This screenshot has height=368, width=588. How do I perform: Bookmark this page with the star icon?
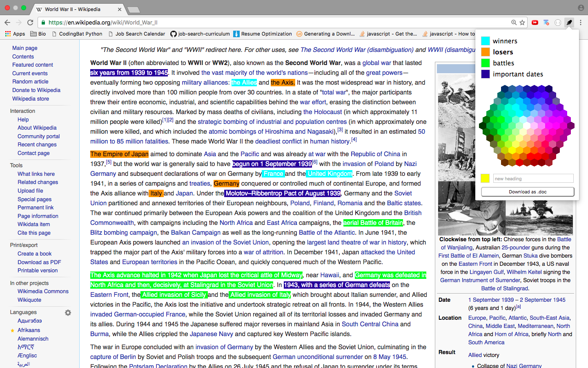pyautogui.click(x=522, y=22)
